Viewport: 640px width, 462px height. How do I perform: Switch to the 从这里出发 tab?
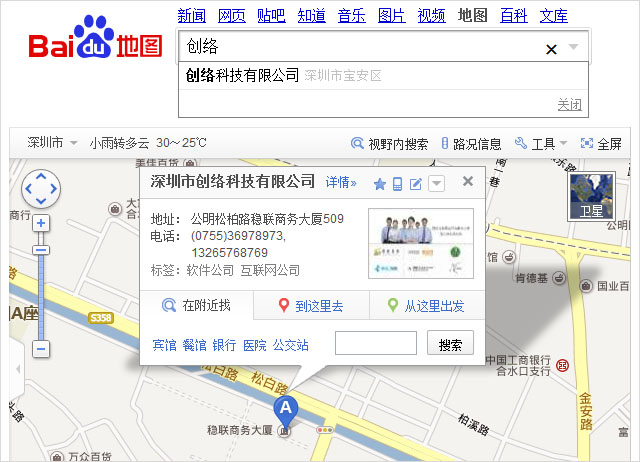426,306
